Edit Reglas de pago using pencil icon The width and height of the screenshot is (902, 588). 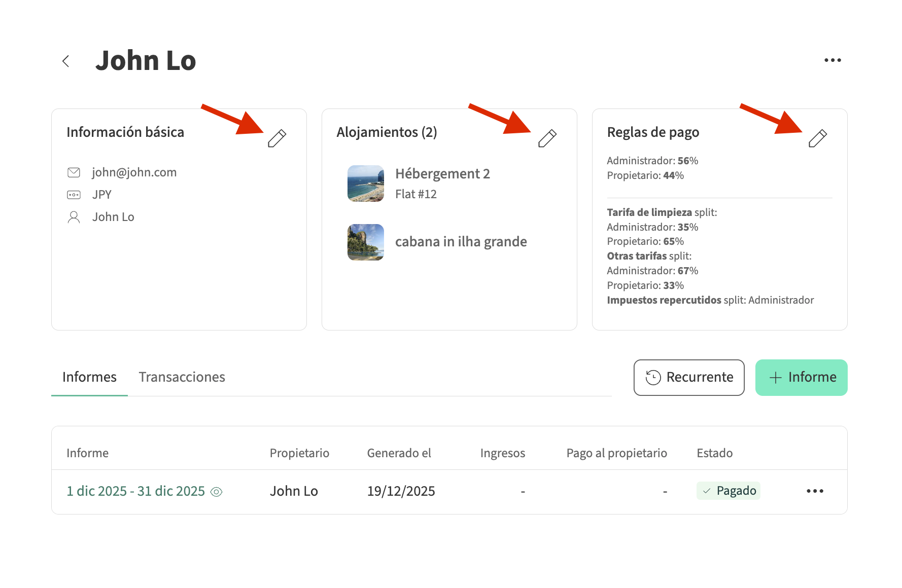coord(817,138)
